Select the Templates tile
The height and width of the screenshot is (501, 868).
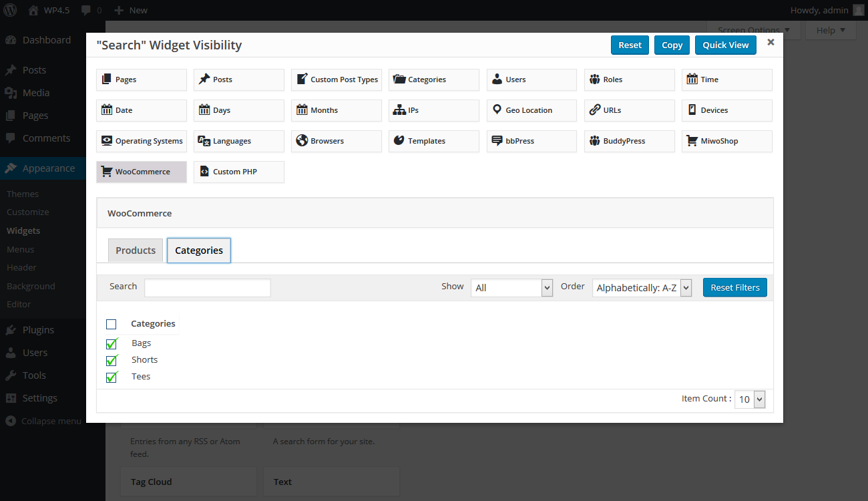(x=434, y=141)
